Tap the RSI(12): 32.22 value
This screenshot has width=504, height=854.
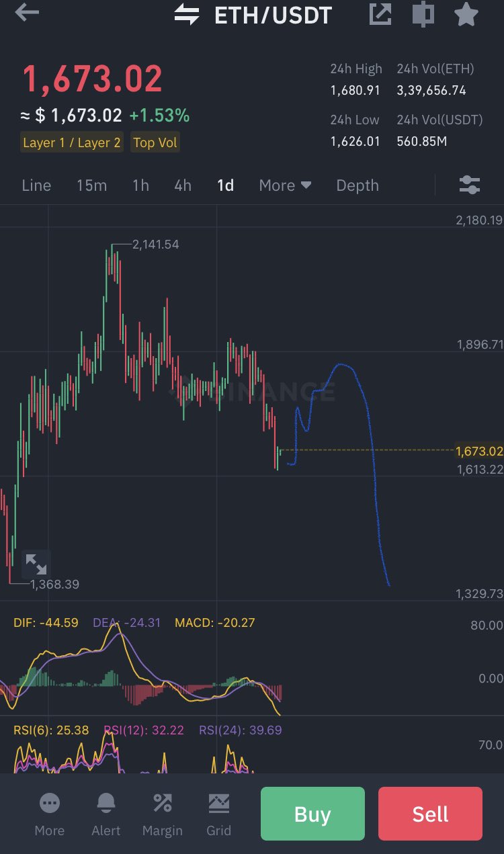pos(144,730)
